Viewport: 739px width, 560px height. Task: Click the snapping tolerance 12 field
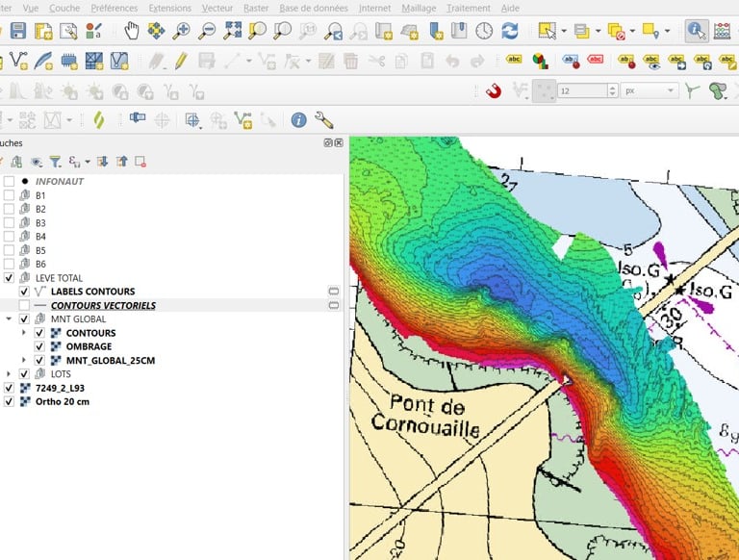(x=582, y=90)
